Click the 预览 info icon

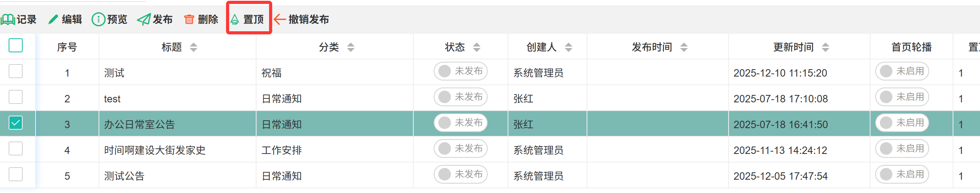[98, 19]
